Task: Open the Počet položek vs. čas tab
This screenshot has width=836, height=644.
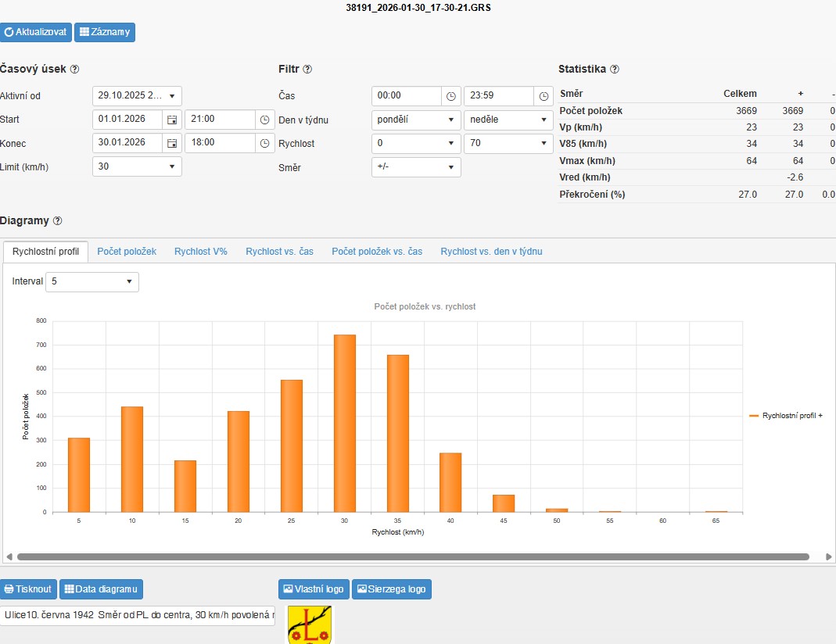Action: click(377, 252)
